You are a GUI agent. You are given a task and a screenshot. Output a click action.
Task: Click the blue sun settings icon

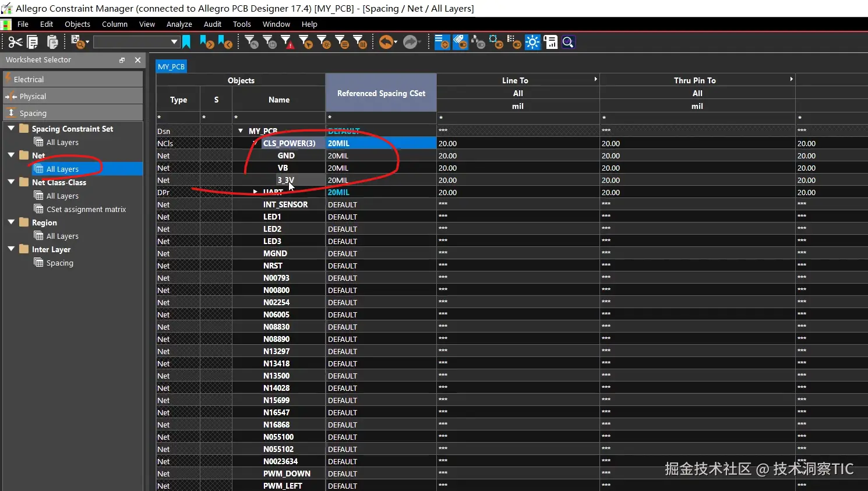coord(532,42)
